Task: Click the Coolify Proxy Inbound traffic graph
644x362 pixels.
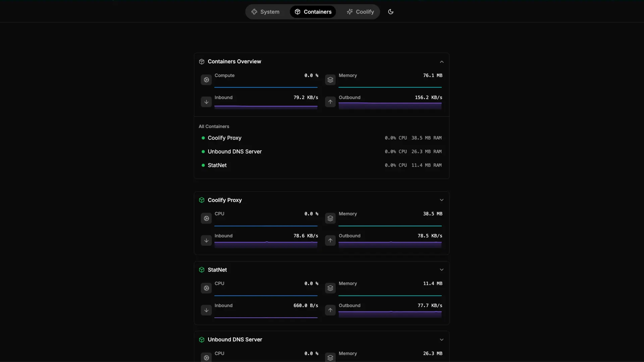Action: (266, 244)
